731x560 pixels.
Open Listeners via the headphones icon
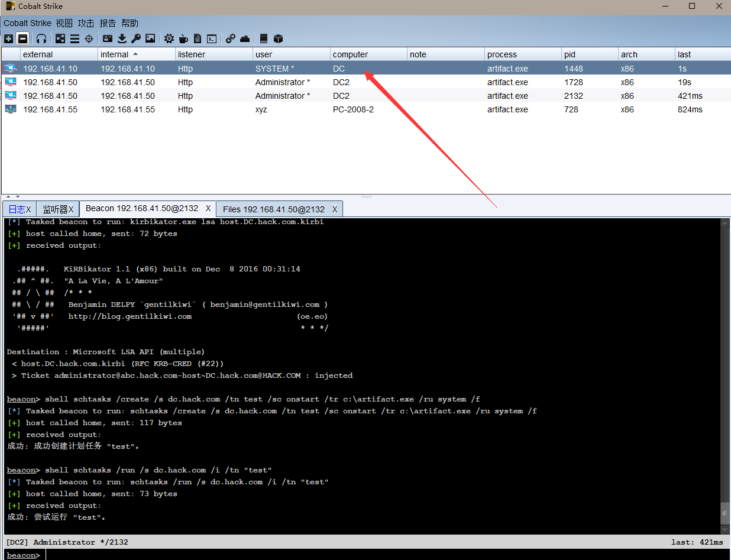(x=41, y=38)
